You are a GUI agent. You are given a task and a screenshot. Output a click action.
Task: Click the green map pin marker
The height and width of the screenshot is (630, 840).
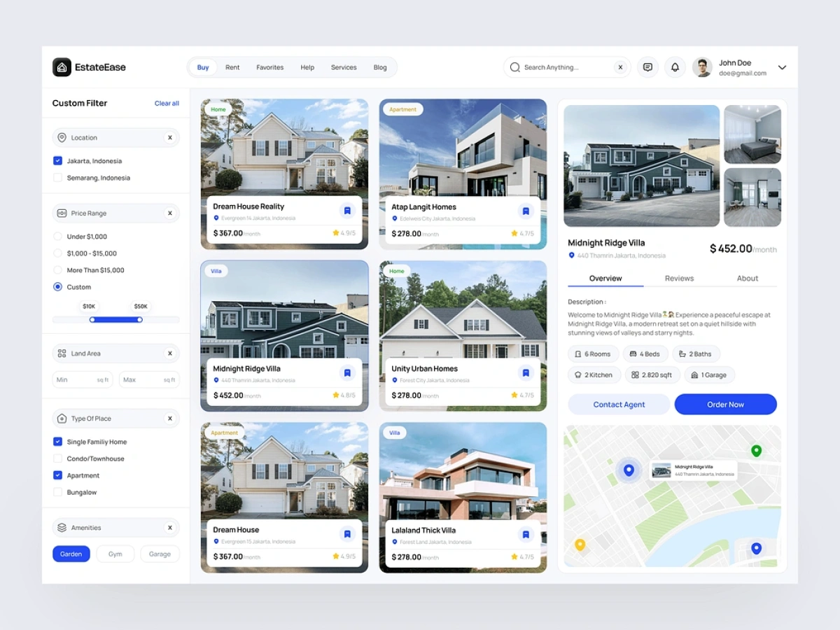[x=756, y=450]
